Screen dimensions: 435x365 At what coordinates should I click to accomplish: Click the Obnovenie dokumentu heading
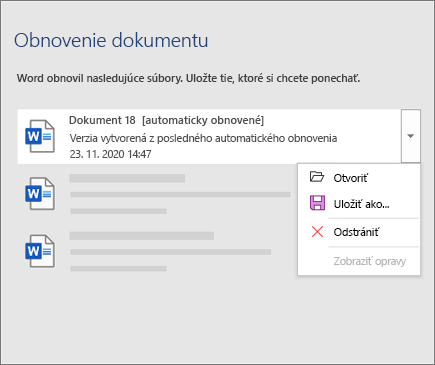tap(111, 41)
